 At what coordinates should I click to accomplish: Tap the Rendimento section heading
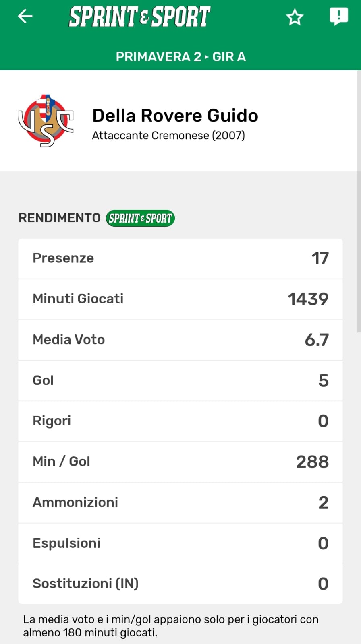pyautogui.click(x=60, y=218)
